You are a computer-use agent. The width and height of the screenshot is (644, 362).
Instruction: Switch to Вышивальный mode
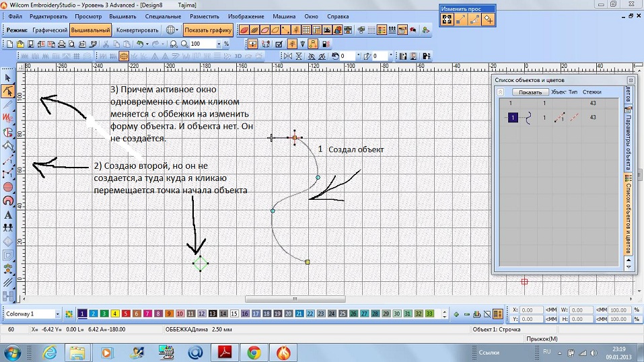(90, 30)
